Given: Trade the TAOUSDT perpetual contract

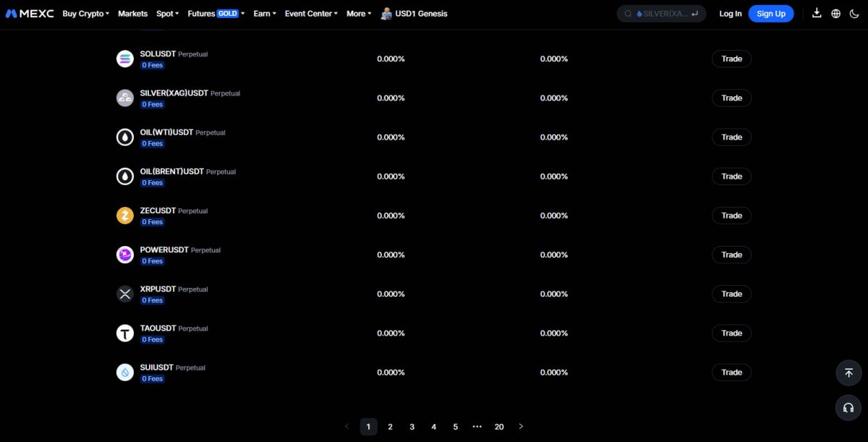Looking at the screenshot, I should (x=731, y=333).
